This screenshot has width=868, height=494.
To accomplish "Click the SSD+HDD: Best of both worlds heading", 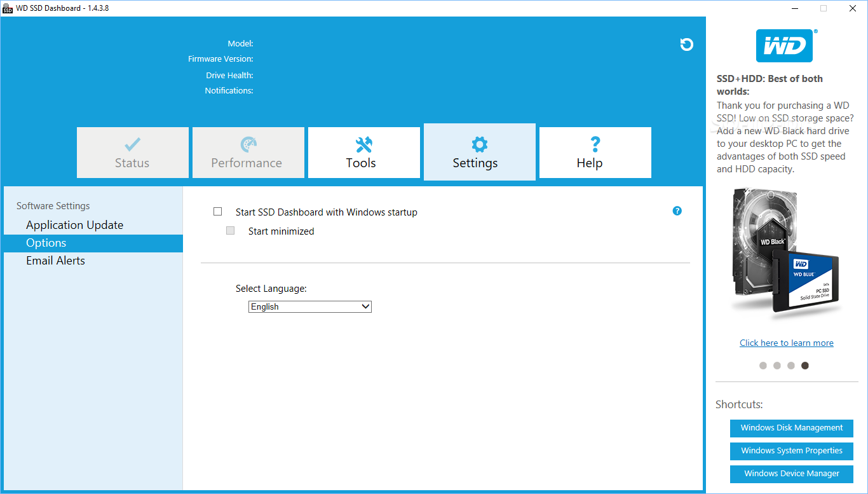I will (x=770, y=85).
